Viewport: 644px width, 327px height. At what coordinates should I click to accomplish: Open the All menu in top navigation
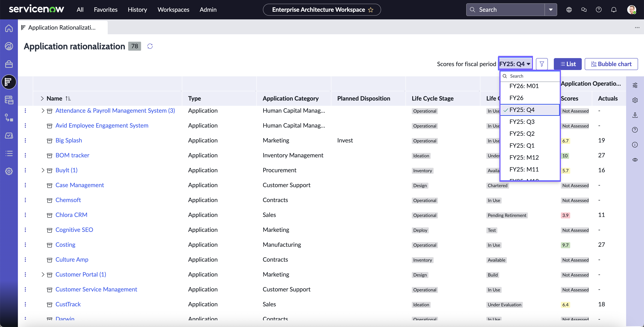coord(80,10)
